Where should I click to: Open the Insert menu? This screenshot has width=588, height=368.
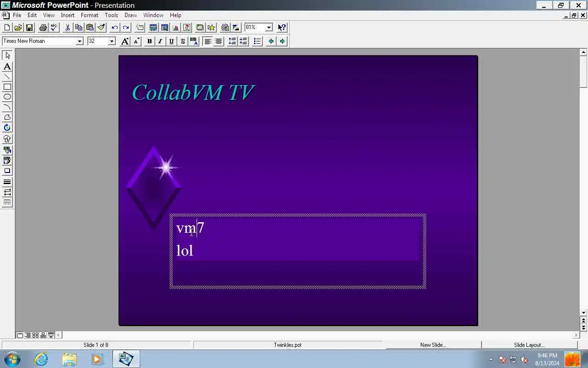(68, 15)
